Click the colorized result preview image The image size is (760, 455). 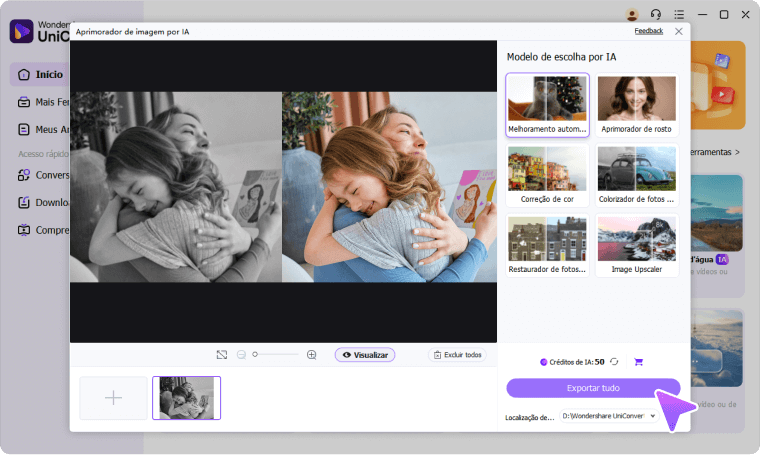[x=389, y=187]
